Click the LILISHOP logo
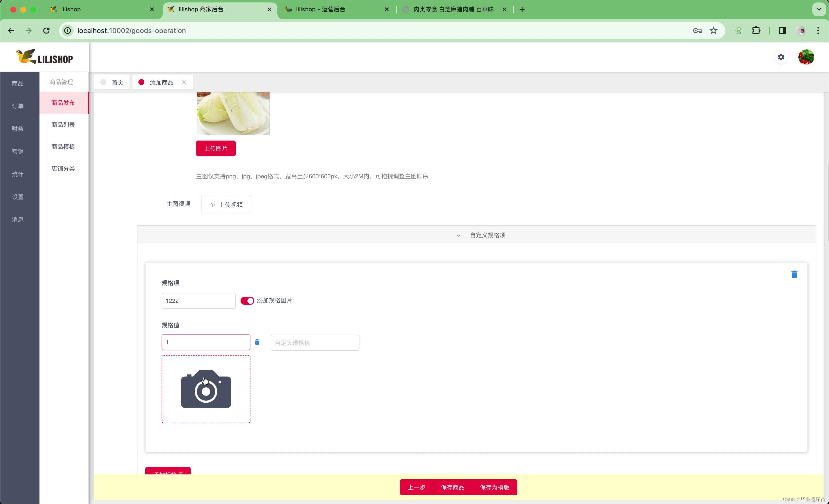The image size is (829, 504). pos(44,57)
